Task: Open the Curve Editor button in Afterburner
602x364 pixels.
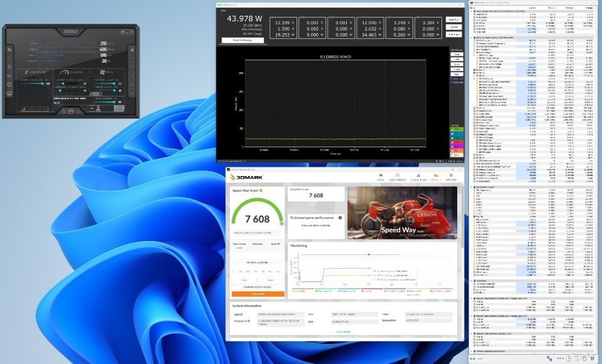Action: coord(35,109)
